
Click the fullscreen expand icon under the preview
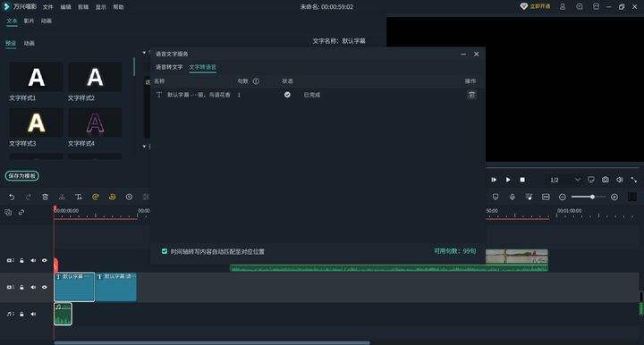[634, 180]
